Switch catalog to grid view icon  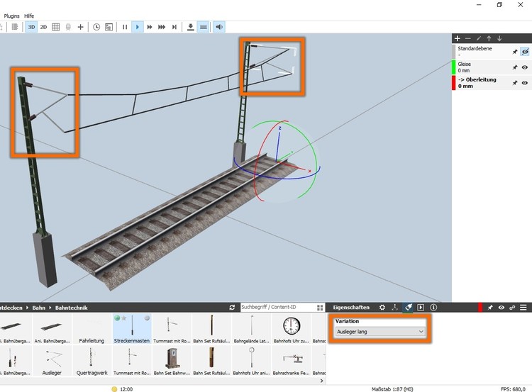320,308
